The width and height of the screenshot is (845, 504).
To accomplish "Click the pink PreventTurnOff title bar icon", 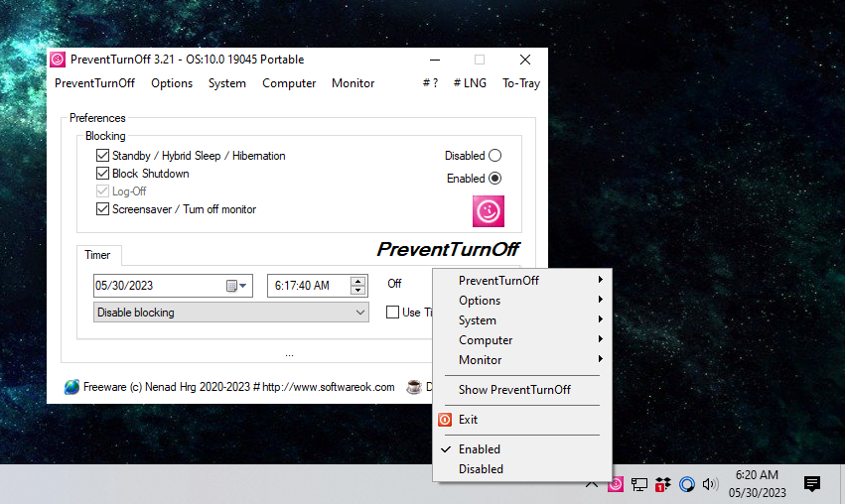I will 58,60.
